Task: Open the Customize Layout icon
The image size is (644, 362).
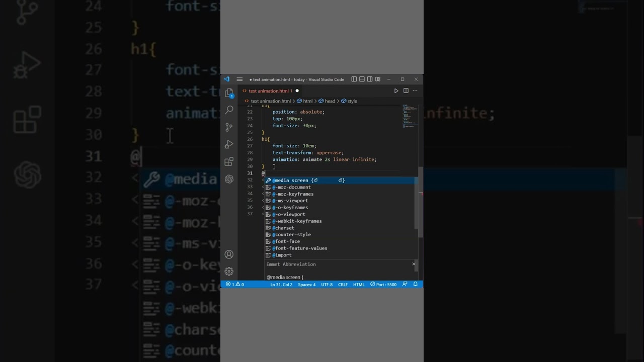Action: pyautogui.click(x=377, y=79)
